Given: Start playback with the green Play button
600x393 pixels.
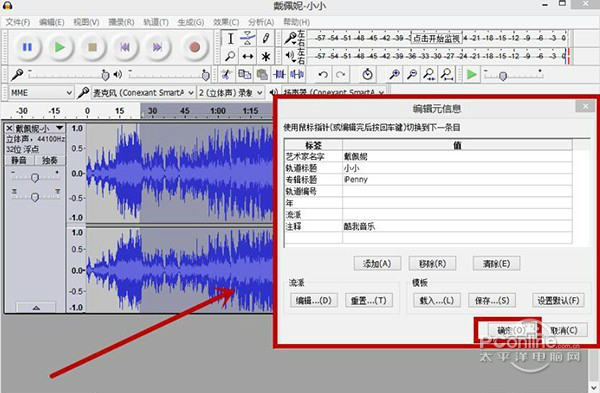Looking at the screenshot, I should pos(60,47).
